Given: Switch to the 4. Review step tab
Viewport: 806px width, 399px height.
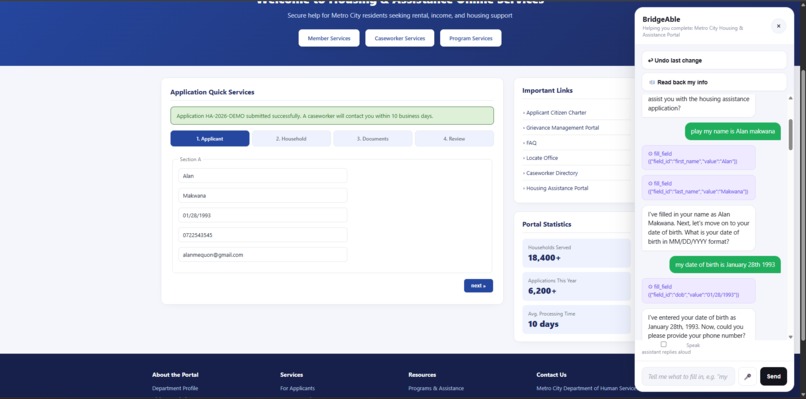Looking at the screenshot, I should (454, 139).
